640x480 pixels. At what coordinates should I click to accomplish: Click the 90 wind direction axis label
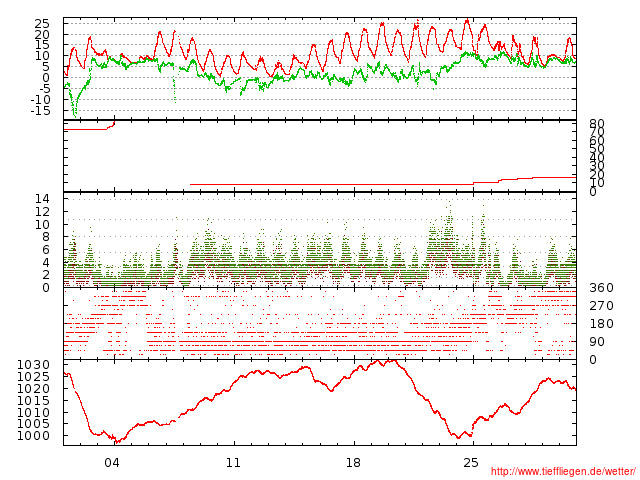597,342
